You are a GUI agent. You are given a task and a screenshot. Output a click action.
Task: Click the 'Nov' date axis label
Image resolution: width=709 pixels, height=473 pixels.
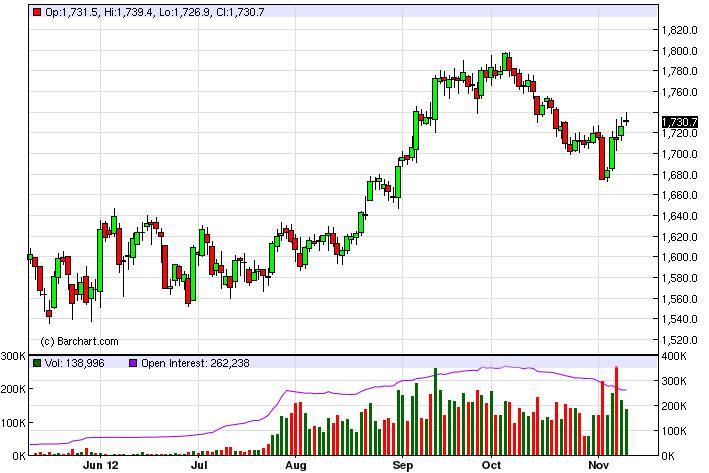(x=598, y=465)
